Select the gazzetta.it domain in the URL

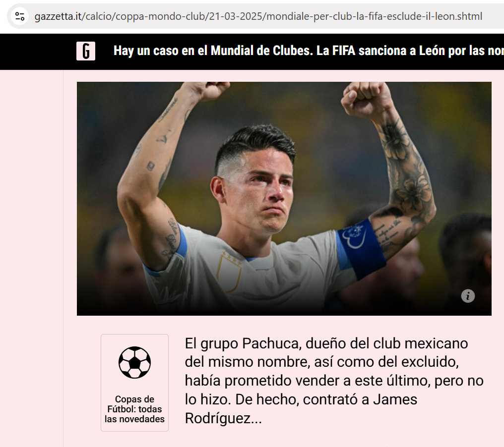click(58, 16)
